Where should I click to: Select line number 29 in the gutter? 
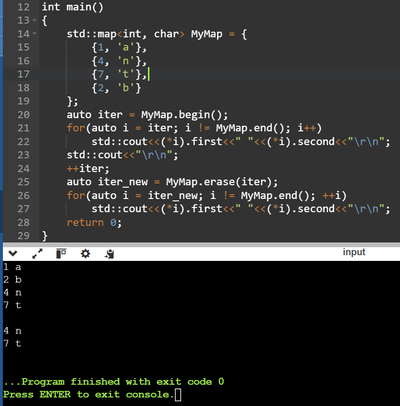pos(23,236)
